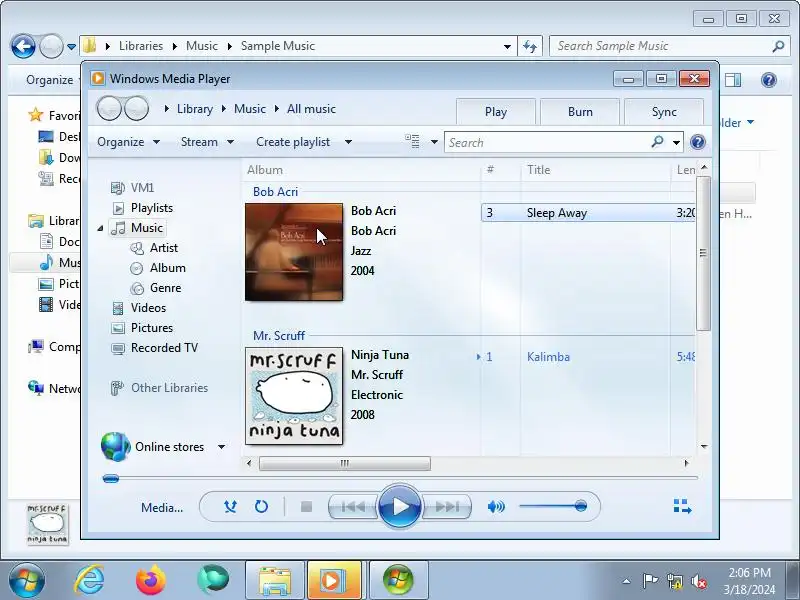Image resolution: width=800 pixels, height=600 pixels.
Task: Turn repeat on in Media Player
Action: (261, 507)
